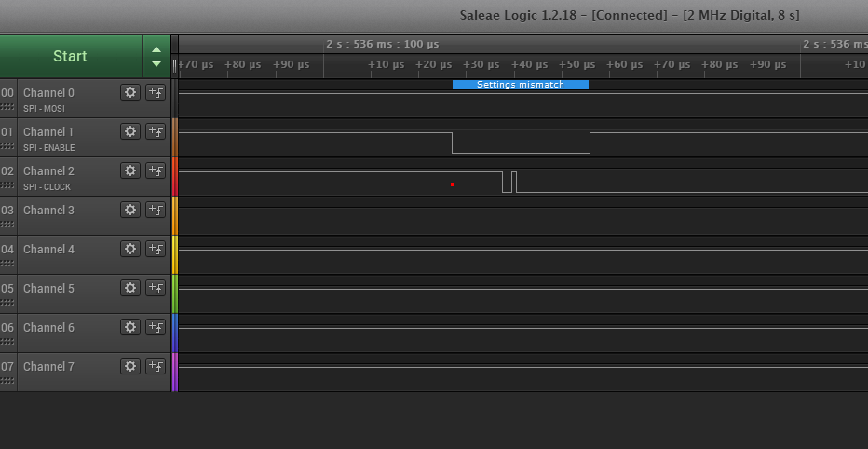Click the SPI - CLOCK analyzer label

pyautogui.click(x=47, y=187)
